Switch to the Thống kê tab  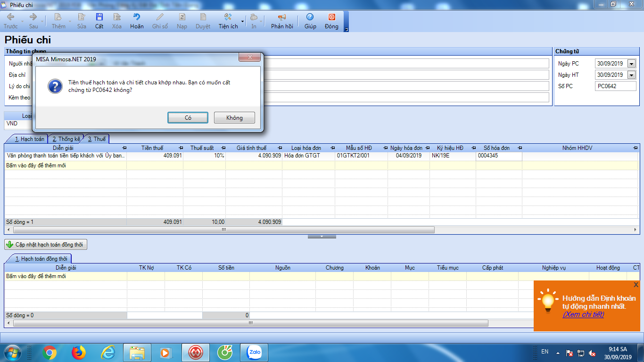point(66,139)
